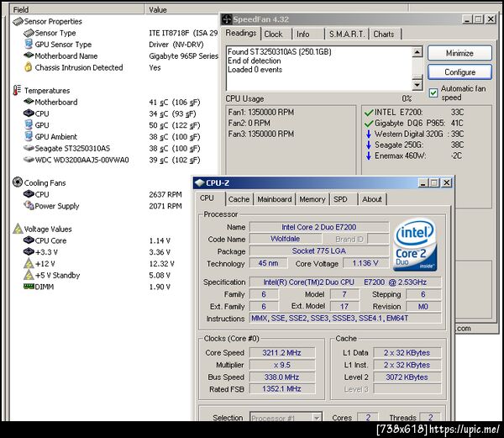Click the Fan2: 0 RPM reading
The height and width of the screenshot is (438, 504).
[249, 124]
